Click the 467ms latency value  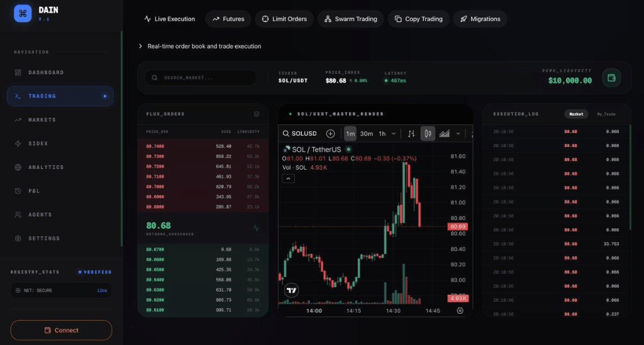398,81
